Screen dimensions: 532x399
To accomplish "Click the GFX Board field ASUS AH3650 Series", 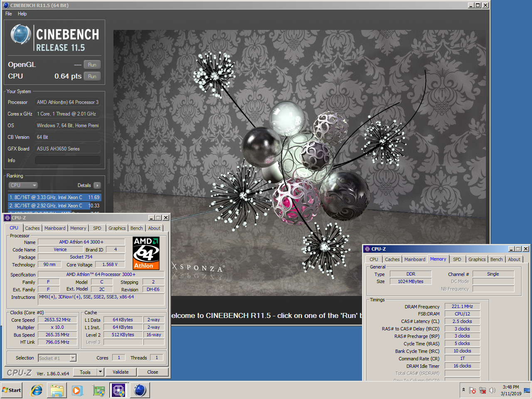I will click(68, 149).
